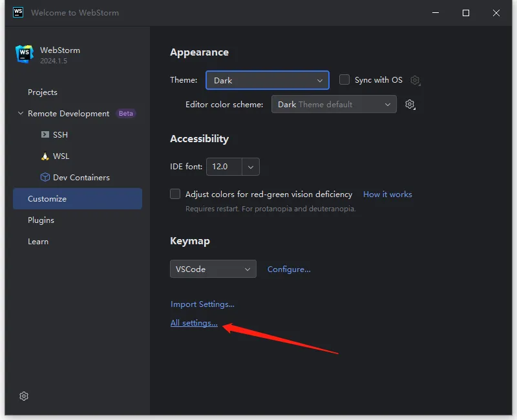Open the VSCode keymap dropdown
Viewport: 517px width, 420px height.
[213, 269]
